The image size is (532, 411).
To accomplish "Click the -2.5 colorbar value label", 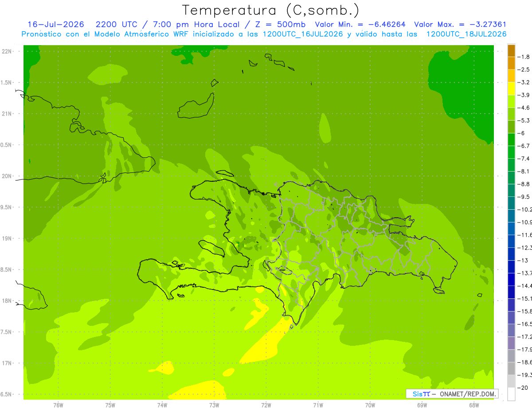I will 524,70.
